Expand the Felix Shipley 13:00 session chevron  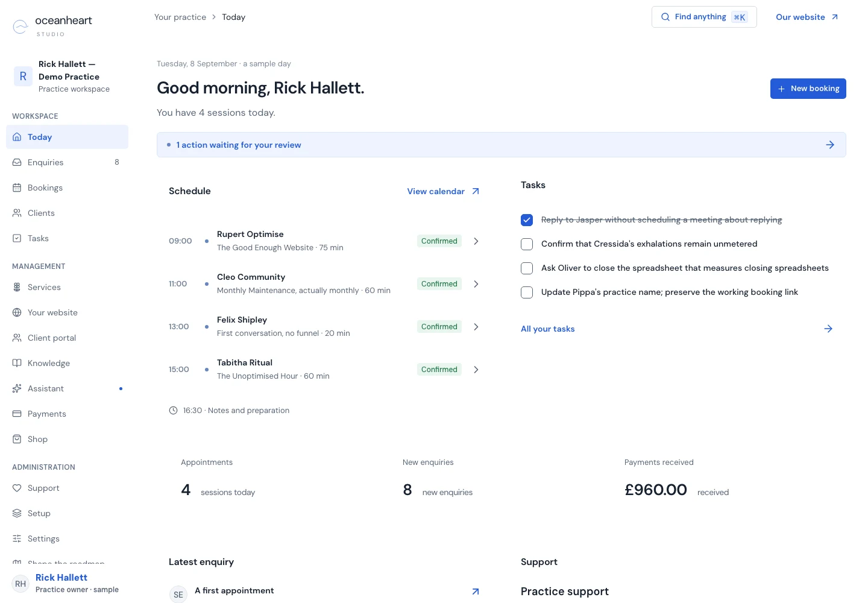[476, 327]
